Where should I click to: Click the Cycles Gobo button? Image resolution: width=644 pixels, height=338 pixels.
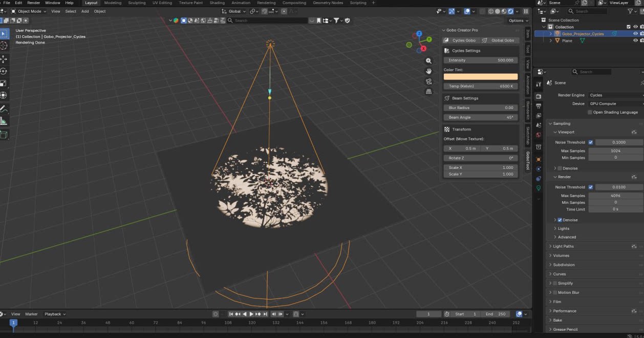(x=461, y=40)
